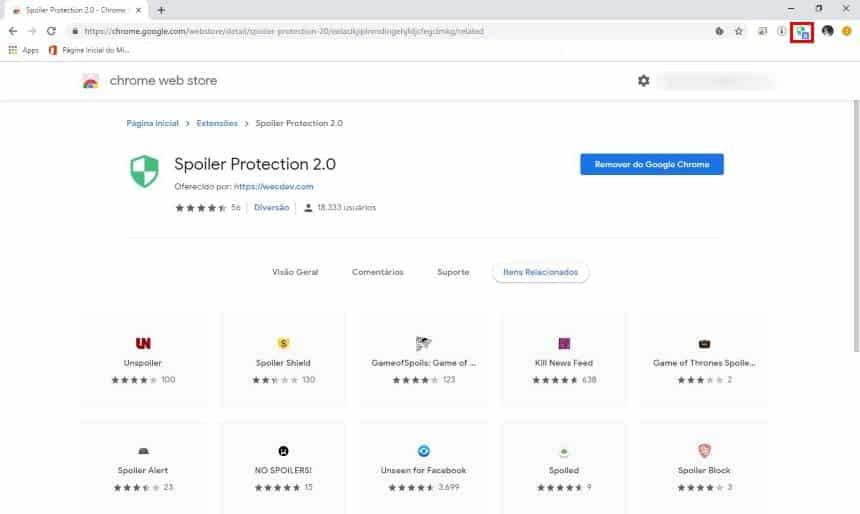Click the Spoiler Protection extension toolbar icon
Screen dimensions: 860x514
pos(802,32)
